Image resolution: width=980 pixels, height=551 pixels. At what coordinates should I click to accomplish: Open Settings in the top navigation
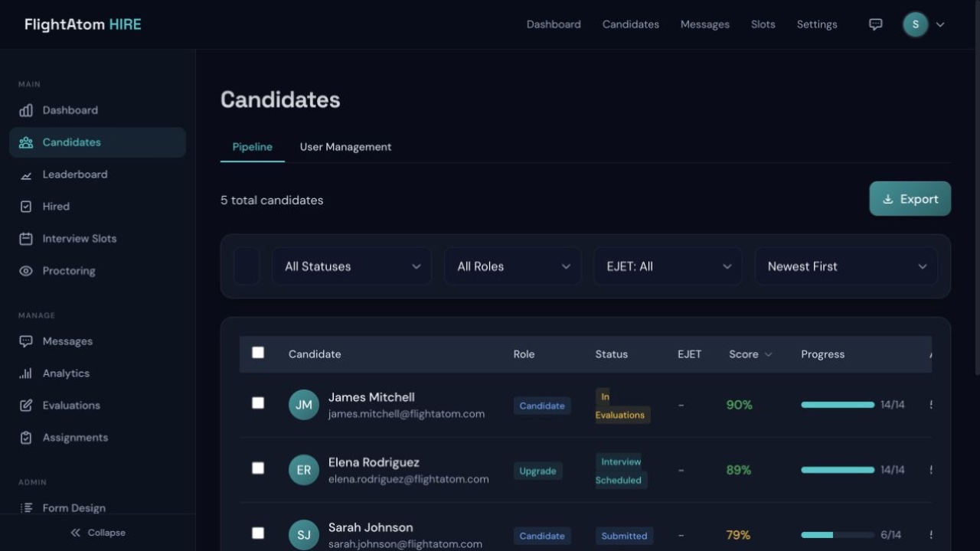coord(817,24)
